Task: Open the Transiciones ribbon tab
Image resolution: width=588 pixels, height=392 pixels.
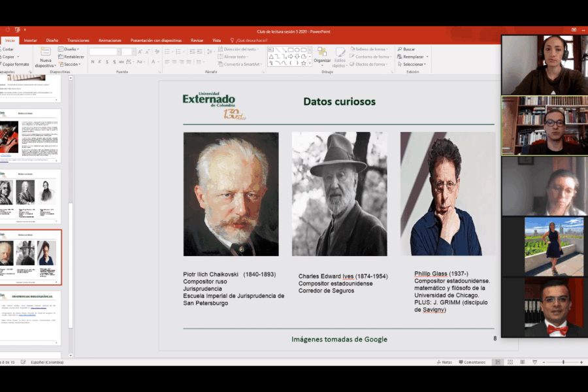Action: pyautogui.click(x=78, y=40)
